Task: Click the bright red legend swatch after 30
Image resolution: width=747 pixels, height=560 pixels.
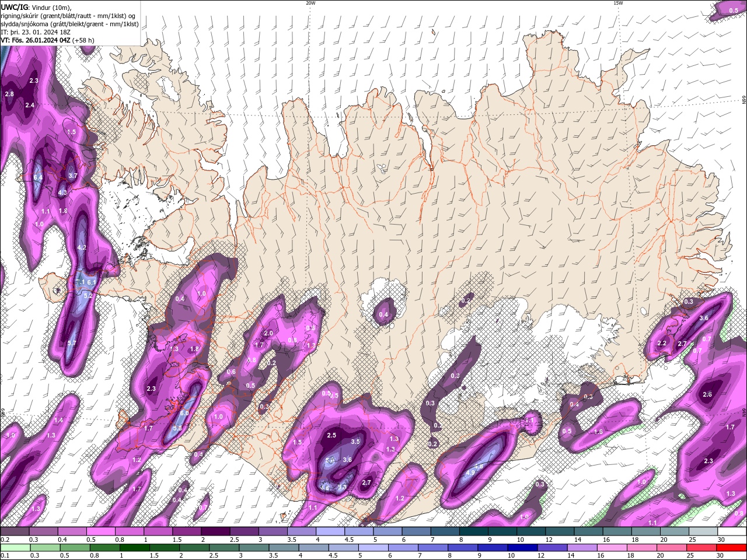Action: 732,548
